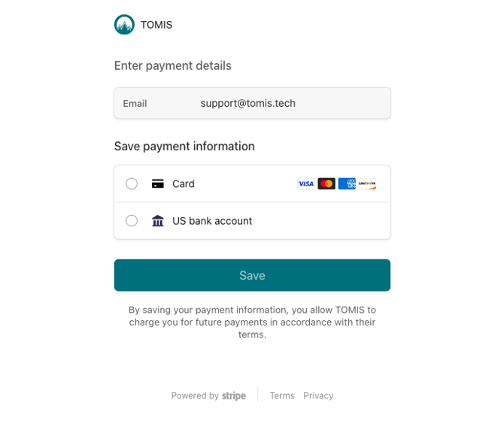504x430 pixels.
Task: Click the Save payment information heading
Action: click(x=184, y=146)
